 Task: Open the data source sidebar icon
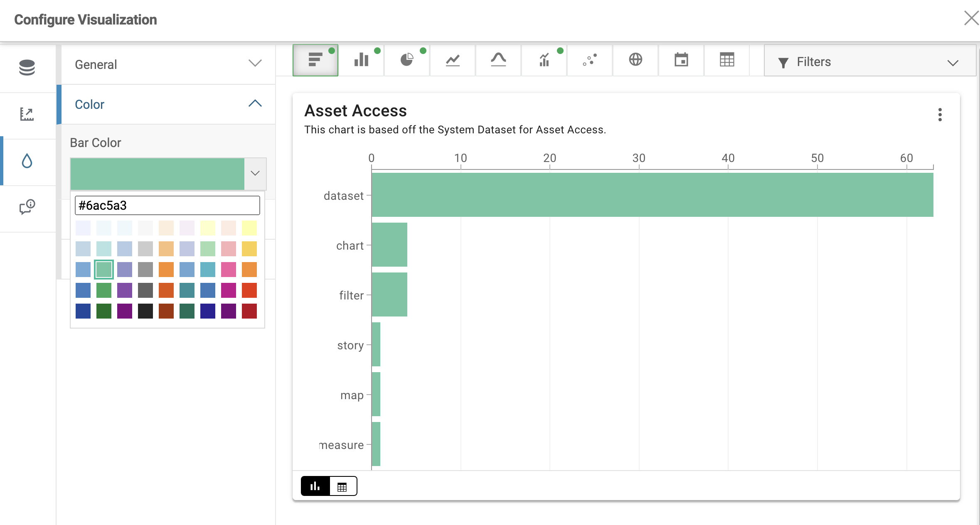(x=27, y=68)
